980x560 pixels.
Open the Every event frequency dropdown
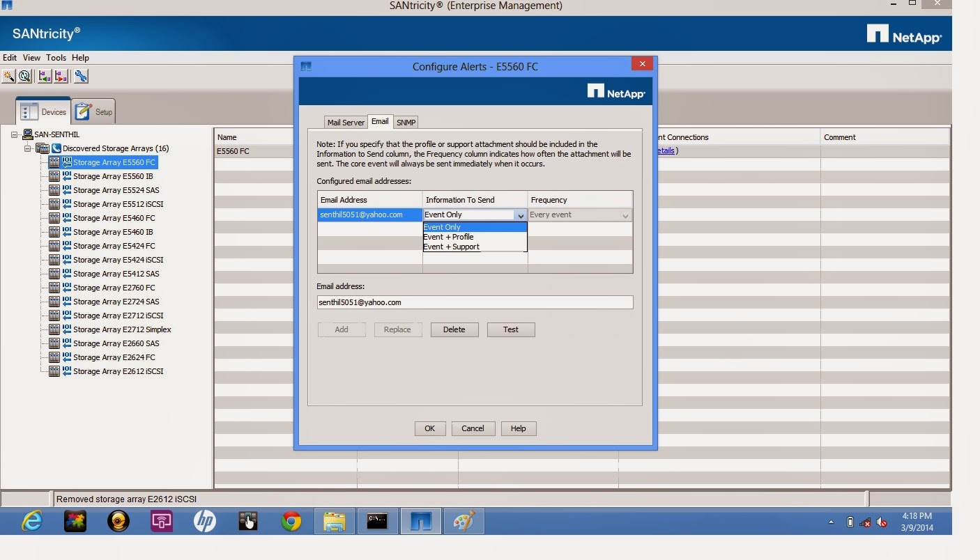click(625, 215)
